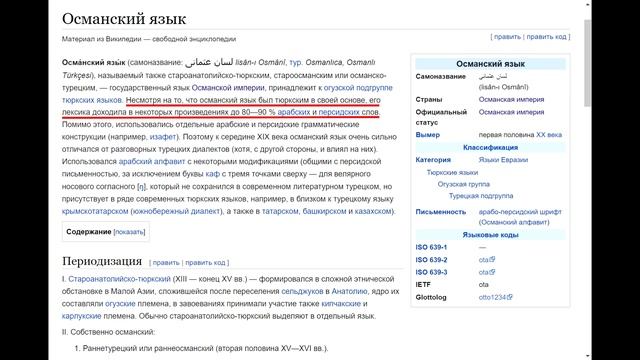This screenshot has width=640, height=360.
Task: Click the external link icon next to ISO 639-2 ota
Action: point(492,259)
